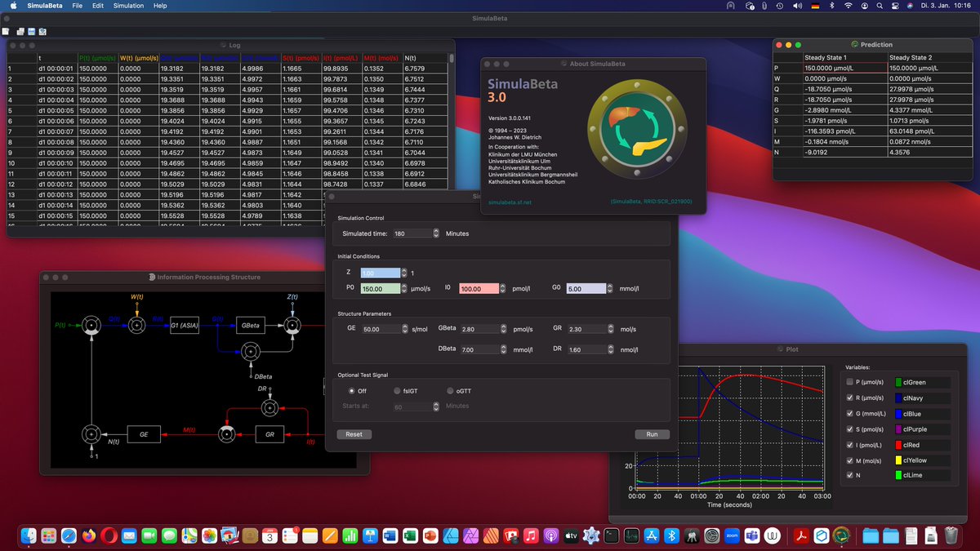Image resolution: width=980 pixels, height=551 pixels.
Task: Open App Store from the Dock
Action: 652,535
